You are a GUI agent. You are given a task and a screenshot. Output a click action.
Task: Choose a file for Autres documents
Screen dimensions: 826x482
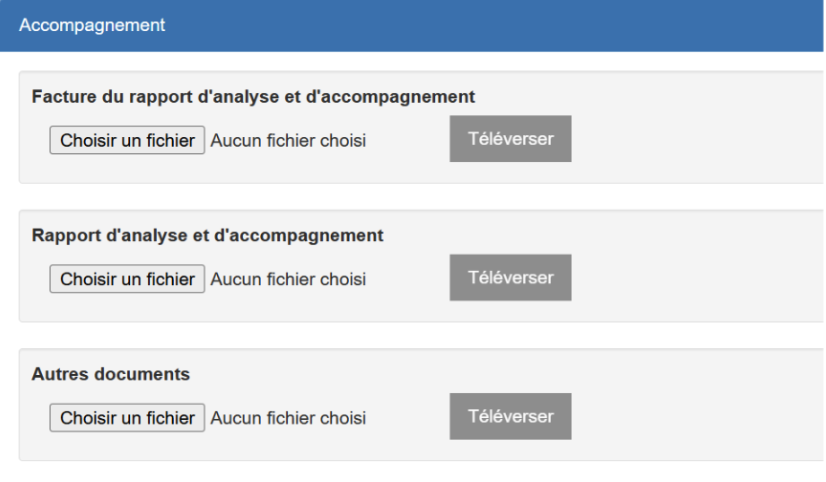pos(127,418)
